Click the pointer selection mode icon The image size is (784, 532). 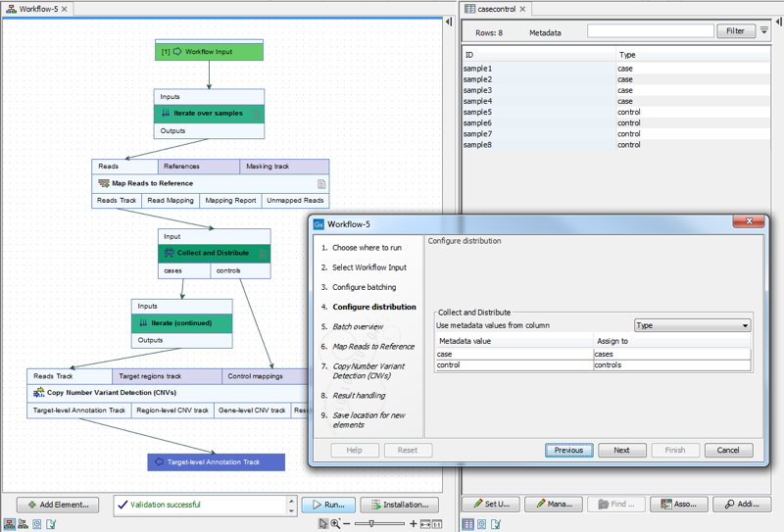322,524
